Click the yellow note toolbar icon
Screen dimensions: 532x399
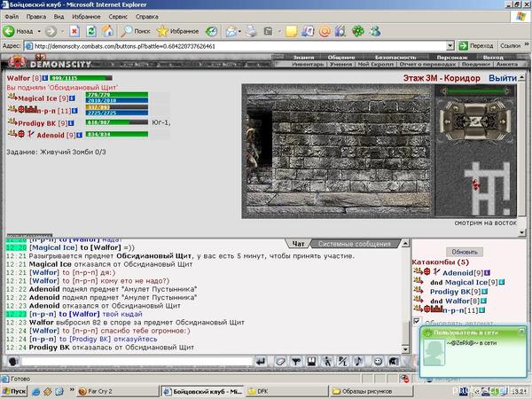coord(291,31)
